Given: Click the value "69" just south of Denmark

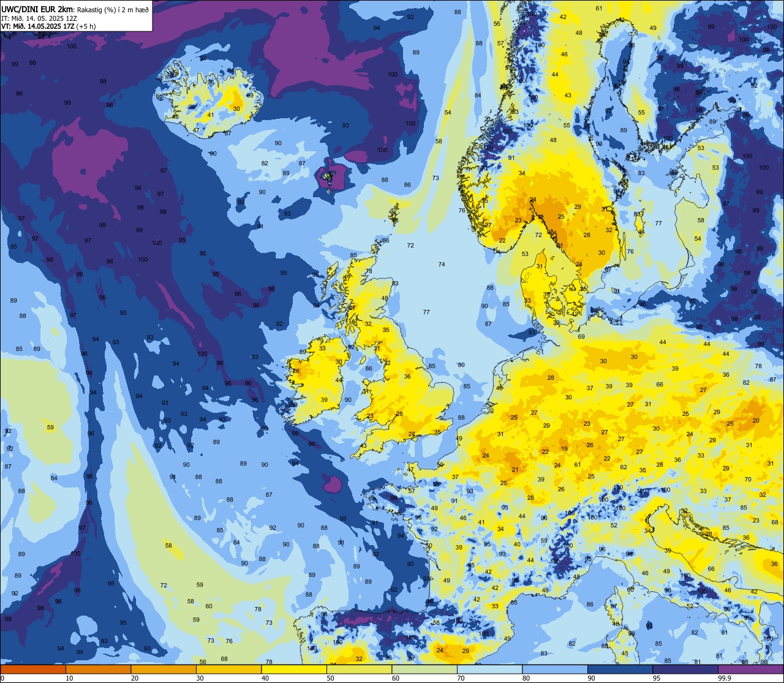Looking at the screenshot, I should pyautogui.click(x=581, y=336).
